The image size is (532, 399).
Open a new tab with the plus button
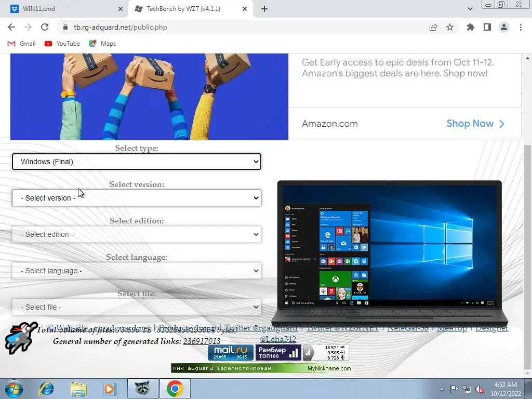(264, 9)
